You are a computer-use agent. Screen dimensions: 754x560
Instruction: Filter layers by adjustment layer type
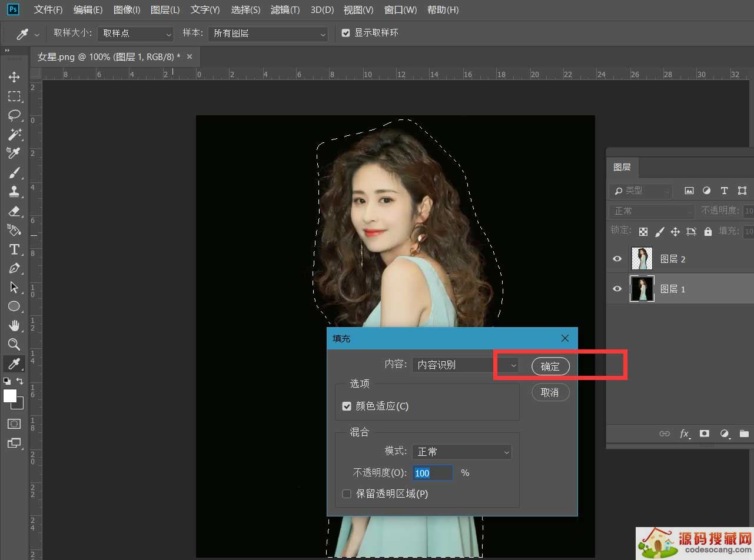click(706, 191)
